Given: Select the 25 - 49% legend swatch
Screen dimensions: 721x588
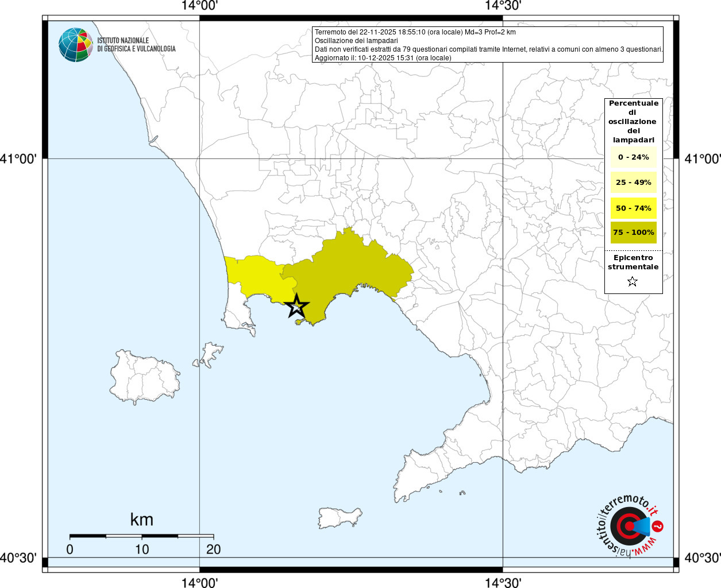Looking at the screenshot, I should 633,182.
